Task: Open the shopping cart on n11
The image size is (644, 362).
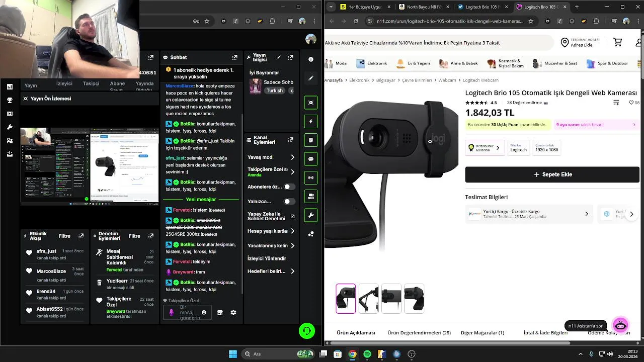Action: pyautogui.click(x=618, y=42)
